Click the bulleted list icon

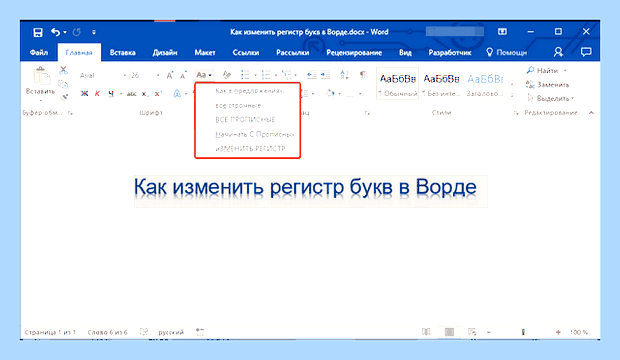pos(245,75)
